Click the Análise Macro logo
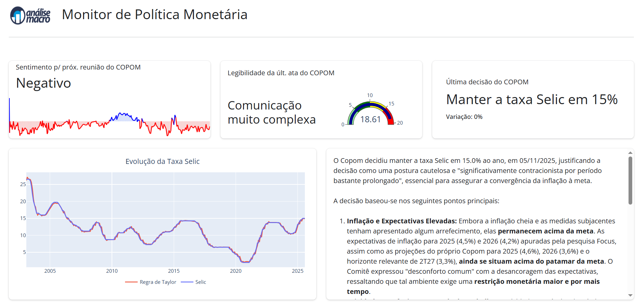The width and height of the screenshot is (644, 306). [x=30, y=15]
